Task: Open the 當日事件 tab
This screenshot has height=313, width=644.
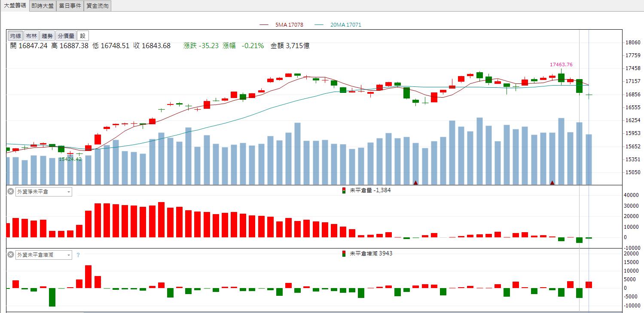Action: (x=70, y=6)
